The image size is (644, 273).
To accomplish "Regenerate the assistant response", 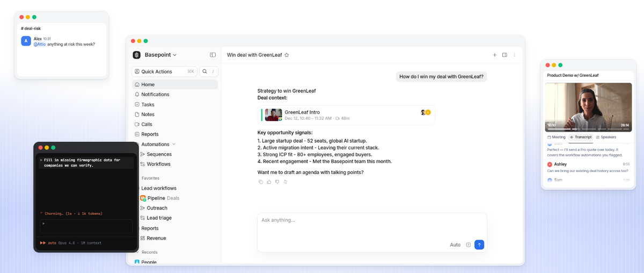I will point(286,182).
